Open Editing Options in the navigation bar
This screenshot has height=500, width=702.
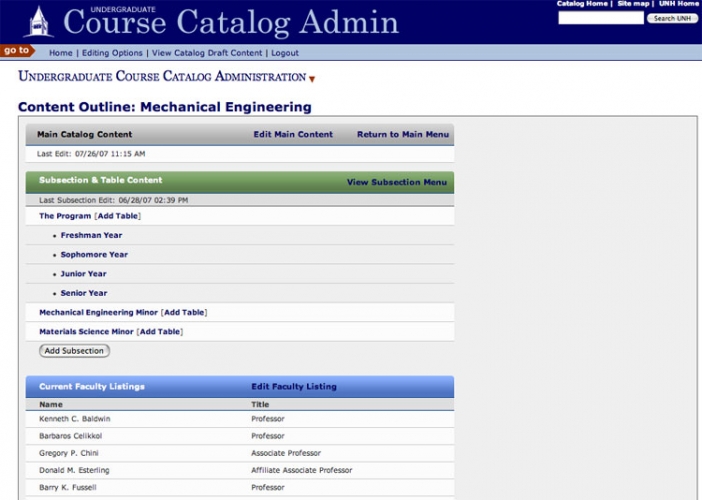[112, 53]
